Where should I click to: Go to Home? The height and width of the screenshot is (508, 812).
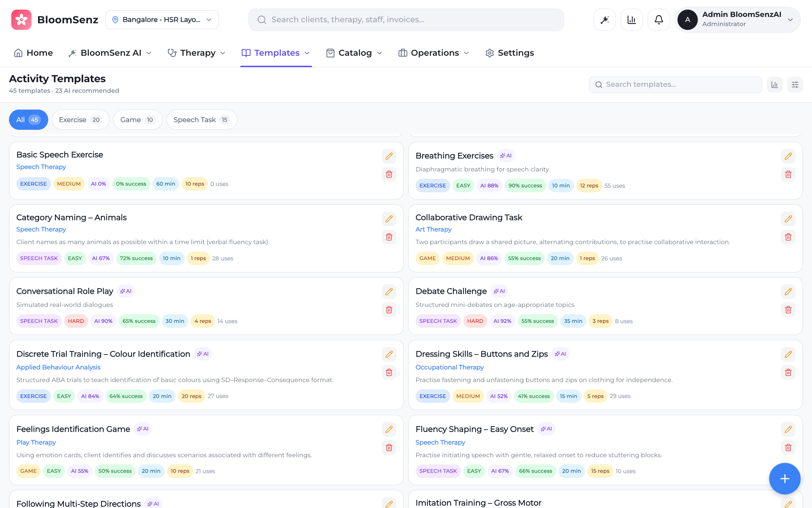coord(33,53)
